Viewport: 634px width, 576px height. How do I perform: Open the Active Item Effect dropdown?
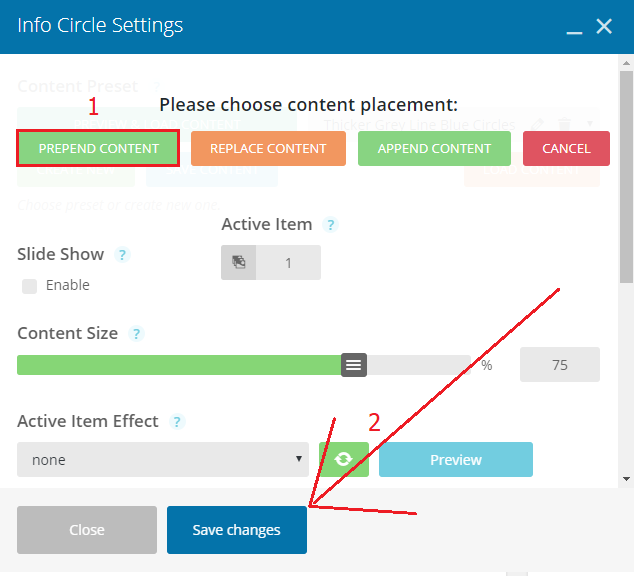[163, 459]
